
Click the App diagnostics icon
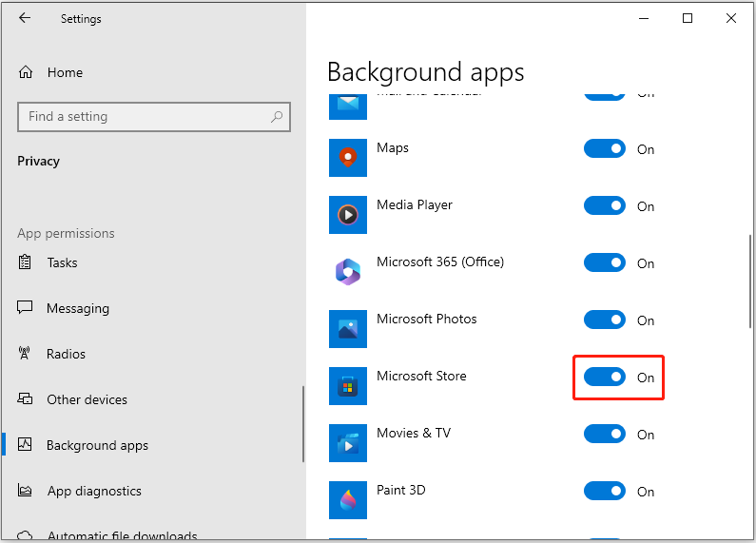point(25,490)
